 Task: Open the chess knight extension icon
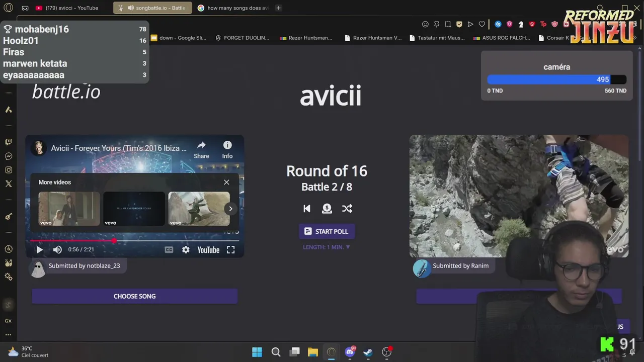click(521, 24)
